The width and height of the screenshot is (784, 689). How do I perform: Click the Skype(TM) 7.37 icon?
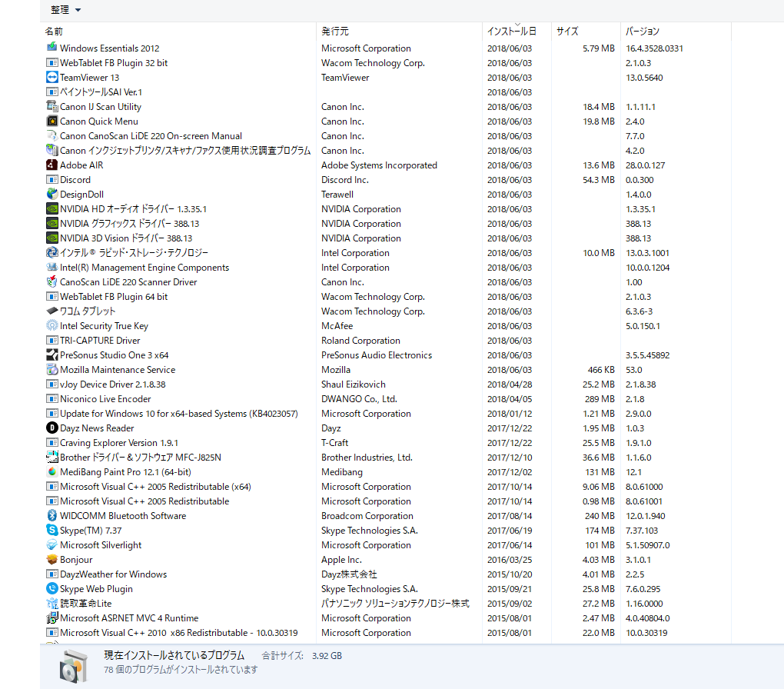click(x=52, y=530)
